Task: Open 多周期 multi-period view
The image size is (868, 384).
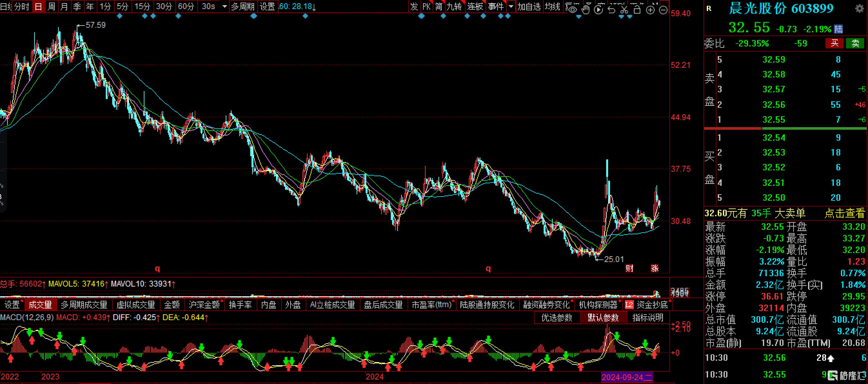Action: point(242,6)
